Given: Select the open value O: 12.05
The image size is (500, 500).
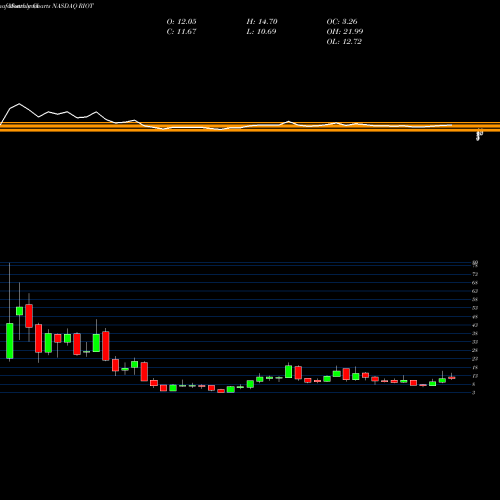Looking at the screenshot, I should 181,22.
